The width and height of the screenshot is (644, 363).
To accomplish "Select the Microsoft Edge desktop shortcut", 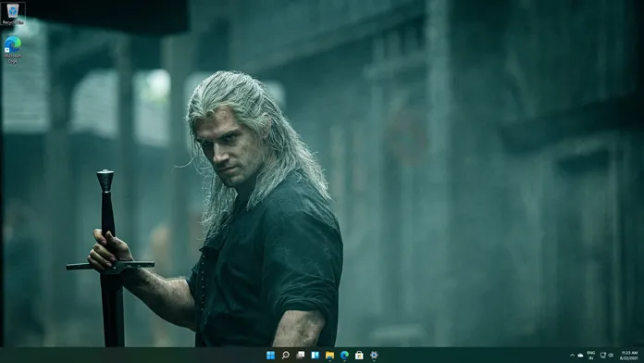I will pos(13,50).
